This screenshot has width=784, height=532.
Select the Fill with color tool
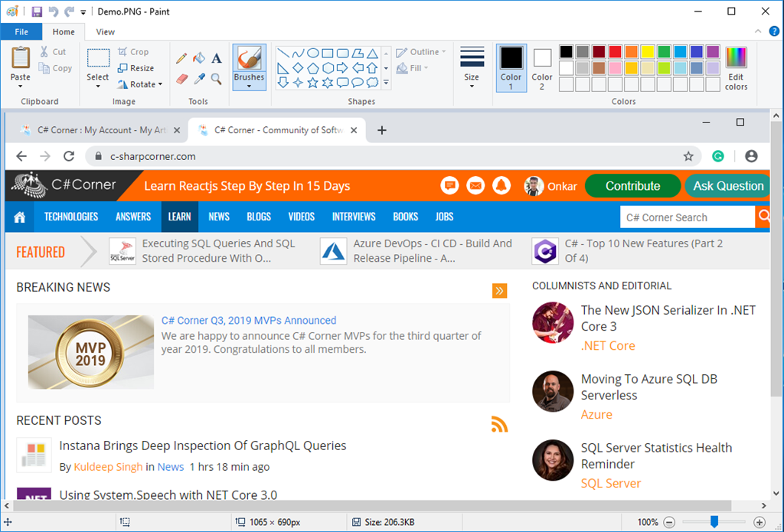199,58
